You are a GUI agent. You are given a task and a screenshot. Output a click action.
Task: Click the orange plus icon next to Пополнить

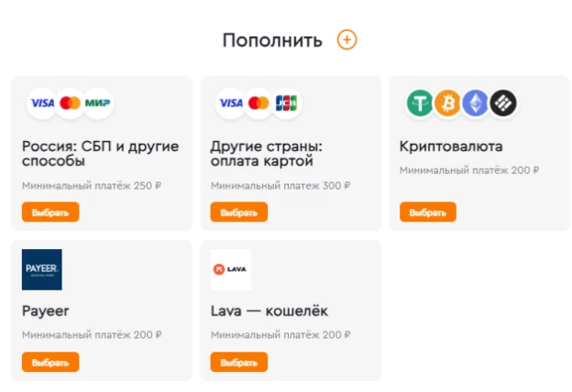(346, 39)
